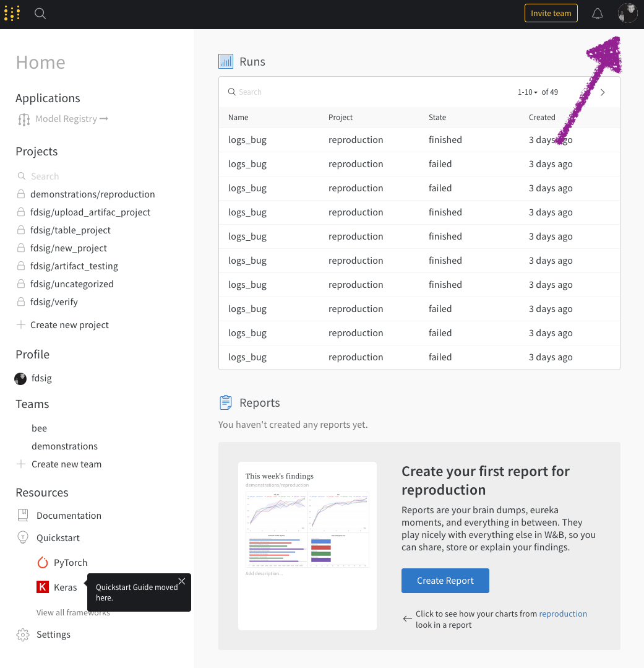This screenshot has height=668, width=644.
Task: Open the demonstrations team
Action: click(x=65, y=446)
